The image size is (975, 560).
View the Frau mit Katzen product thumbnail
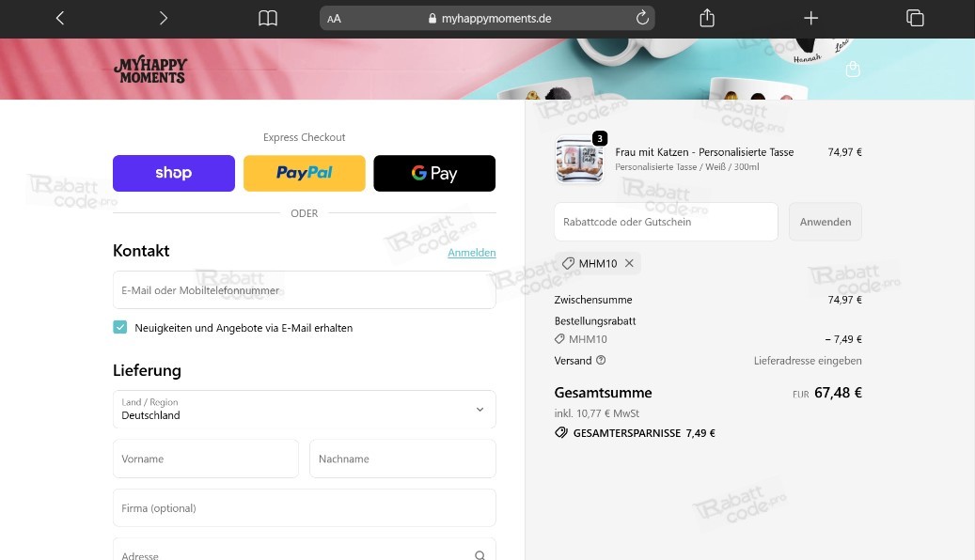579,159
